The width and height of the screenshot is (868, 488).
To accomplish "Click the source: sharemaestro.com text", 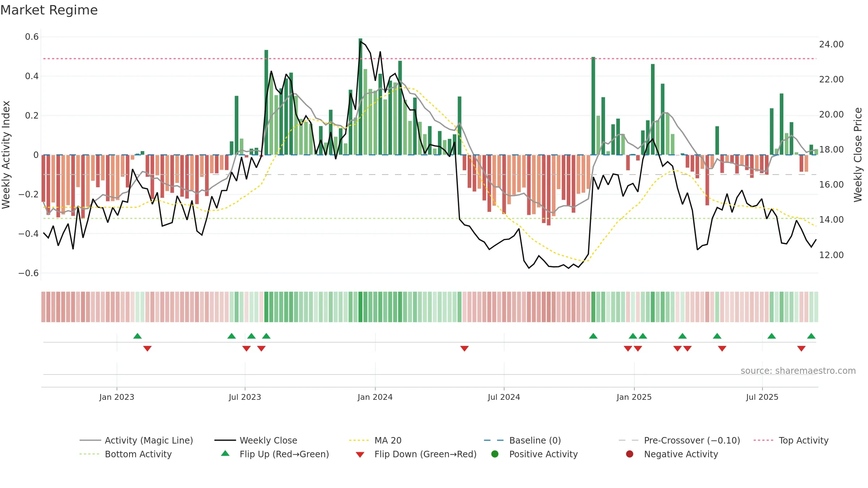I will (798, 371).
